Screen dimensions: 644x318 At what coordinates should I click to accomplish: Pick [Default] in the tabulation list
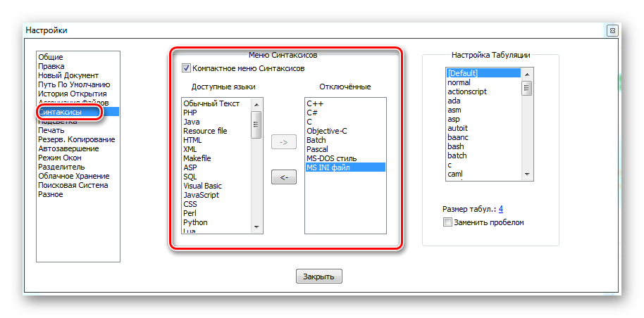[x=463, y=73]
